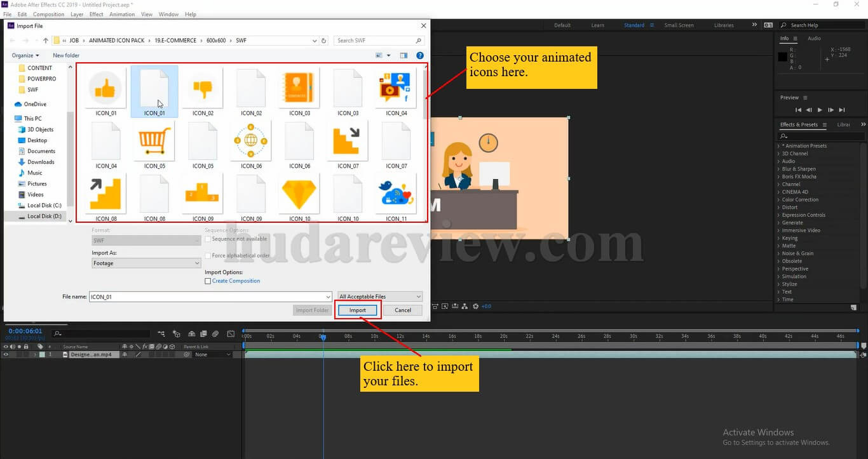Open the Graph Editor in the timeline
This screenshot has width=868, height=459.
pyautogui.click(x=231, y=335)
